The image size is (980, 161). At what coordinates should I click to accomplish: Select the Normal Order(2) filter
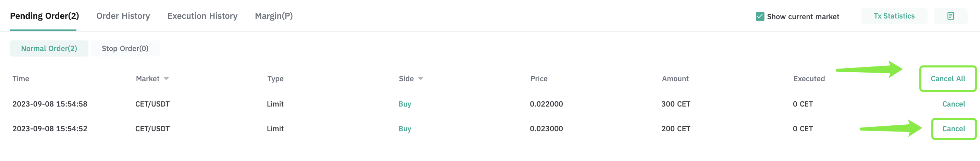[x=49, y=48]
